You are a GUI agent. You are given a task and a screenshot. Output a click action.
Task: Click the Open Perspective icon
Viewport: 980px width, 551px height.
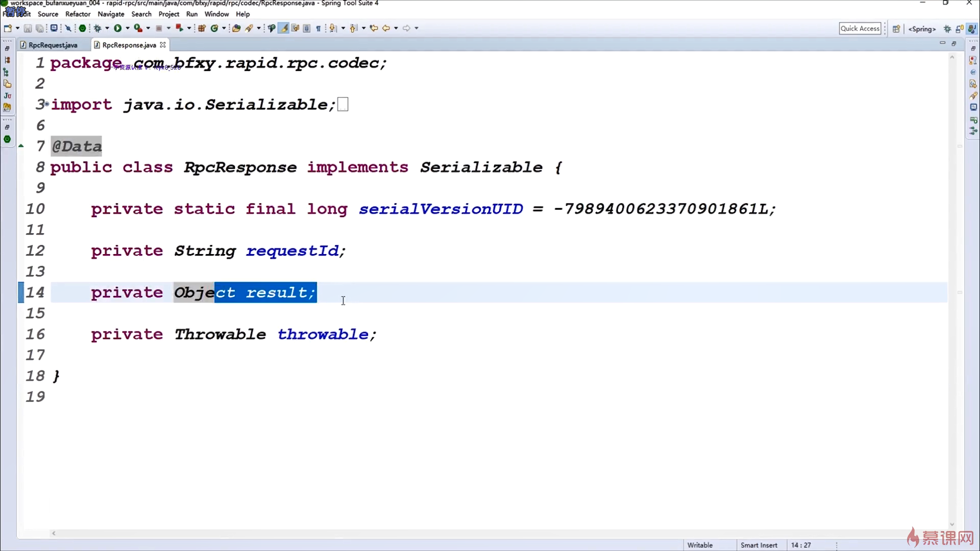tap(896, 29)
